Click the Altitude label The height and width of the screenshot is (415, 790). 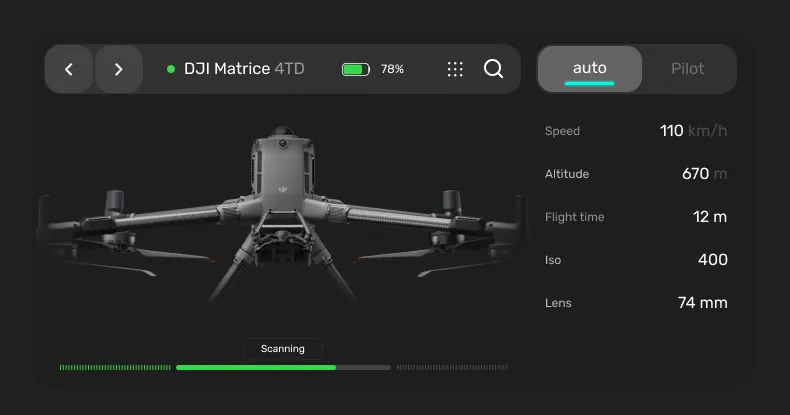(x=567, y=174)
